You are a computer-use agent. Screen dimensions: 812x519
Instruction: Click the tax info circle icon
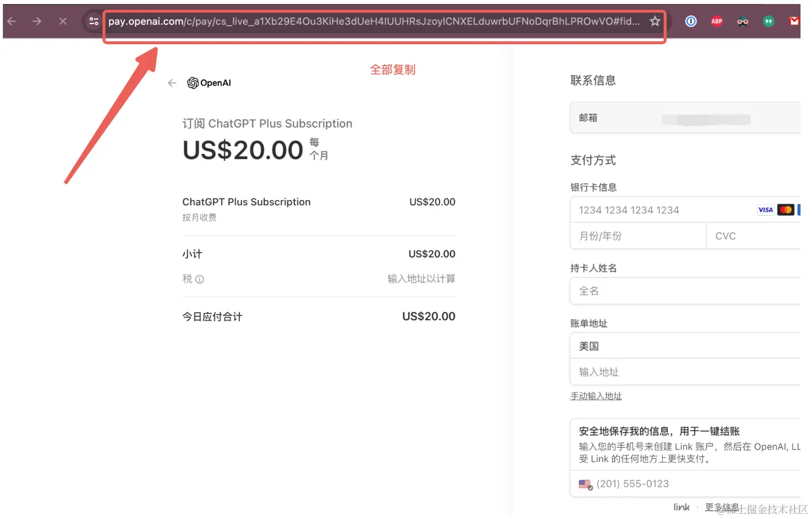[x=199, y=279]
